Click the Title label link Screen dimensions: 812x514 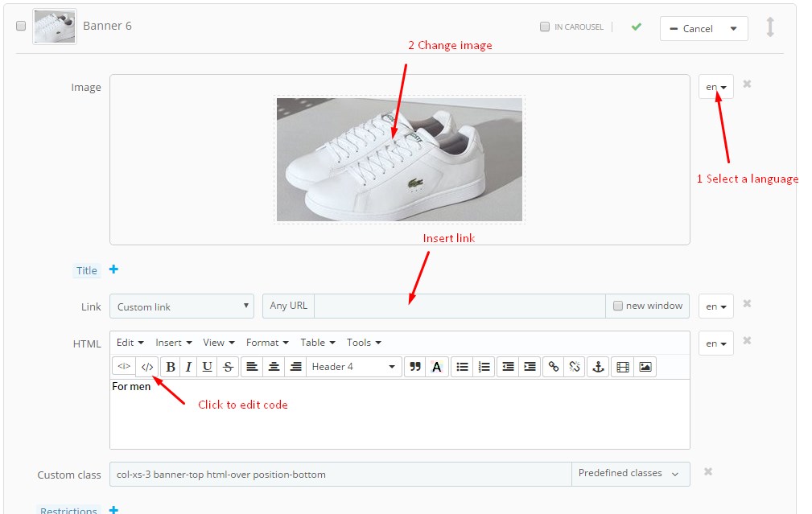tap(86, 271)
